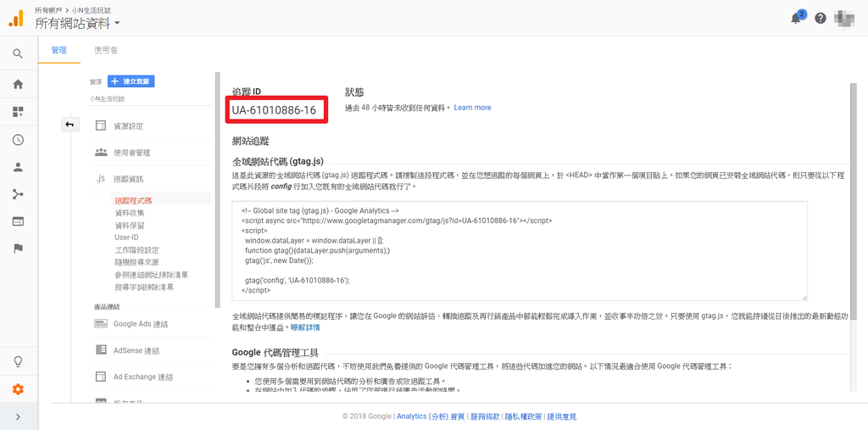The height and width of the screenshot is (430, 868).
Task: Click the 全域網站代碼 (gtag.js) heading
Action: point(278,161)
